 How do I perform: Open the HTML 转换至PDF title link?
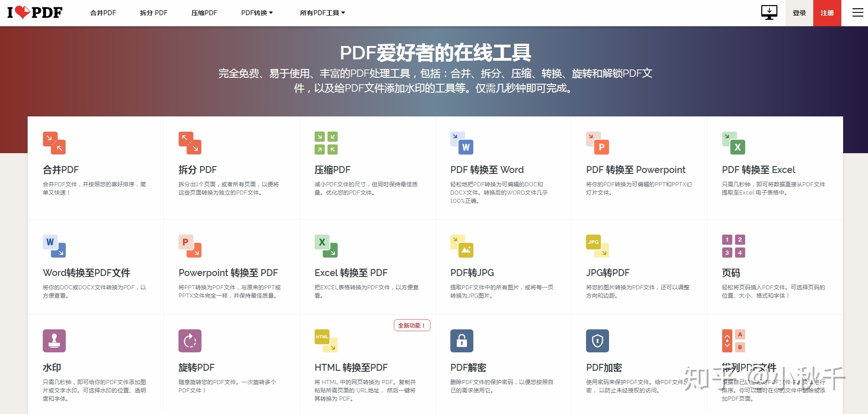pyautogui.click(x=351, y=368)
